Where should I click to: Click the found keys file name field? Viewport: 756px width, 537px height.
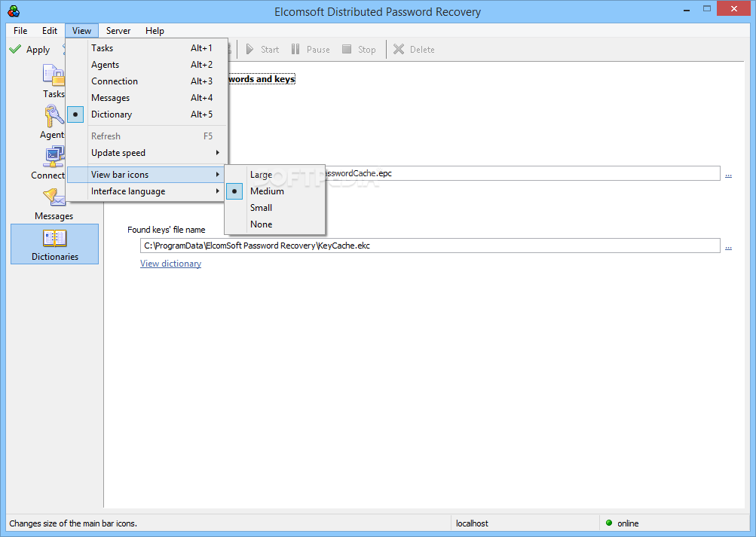(x=430, y=245)
